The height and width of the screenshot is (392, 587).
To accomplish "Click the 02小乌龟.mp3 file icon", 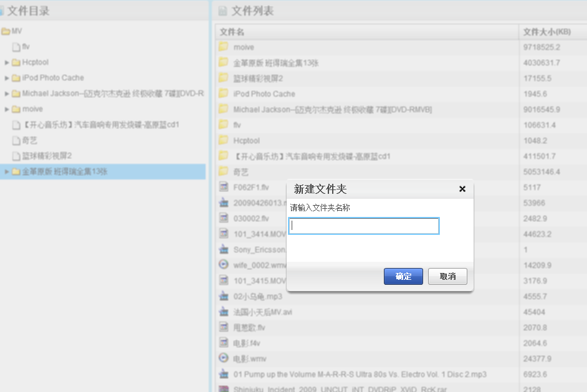I will (224, 296).
